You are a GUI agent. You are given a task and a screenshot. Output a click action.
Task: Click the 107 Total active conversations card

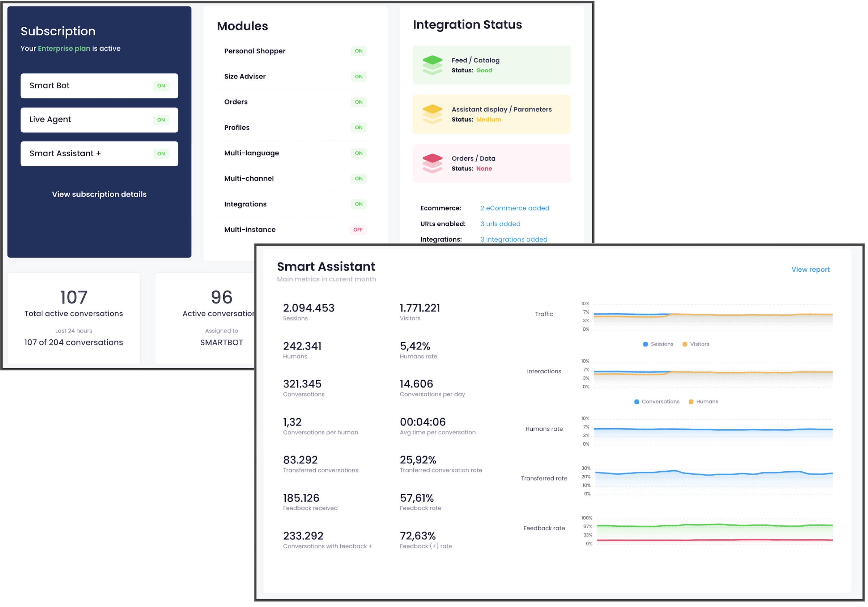point(73,318)
